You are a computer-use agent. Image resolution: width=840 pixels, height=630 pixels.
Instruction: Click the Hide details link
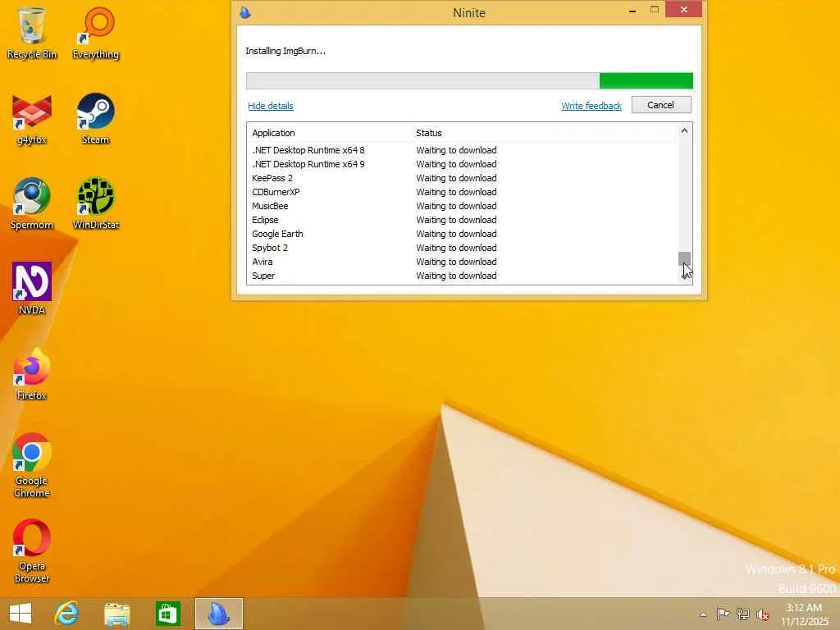click(x=271, y=106)
